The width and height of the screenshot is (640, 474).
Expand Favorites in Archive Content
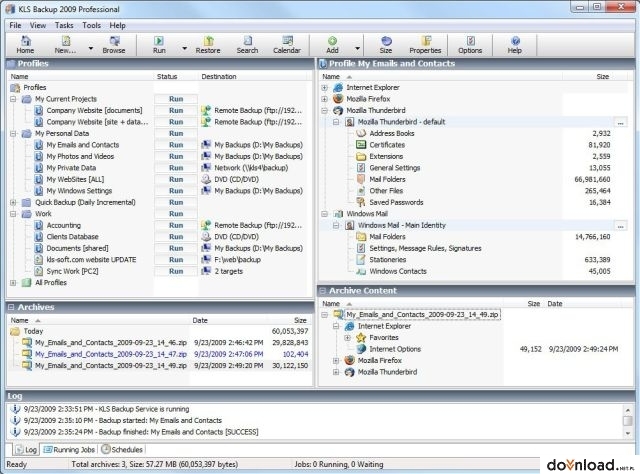(347, 338)
